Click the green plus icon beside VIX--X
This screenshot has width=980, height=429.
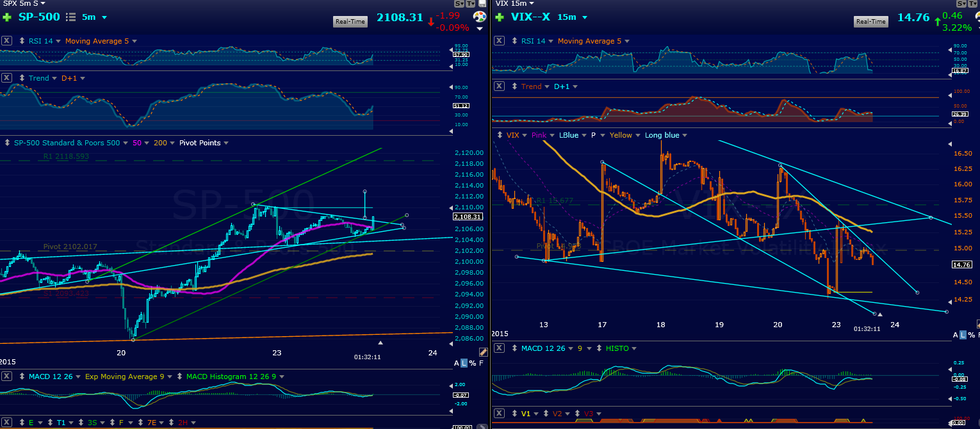(x=498, y=17)
